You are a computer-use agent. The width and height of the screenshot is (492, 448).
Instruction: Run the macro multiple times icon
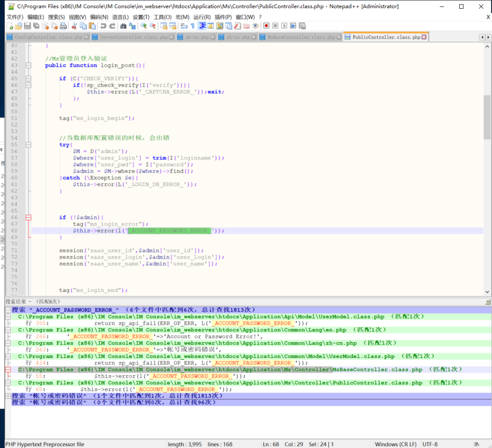[x=293, y=26]
